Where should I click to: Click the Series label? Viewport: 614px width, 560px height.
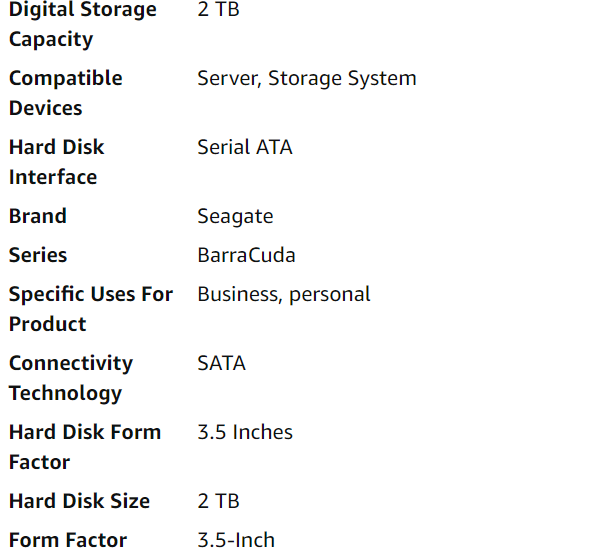point(38,255)
